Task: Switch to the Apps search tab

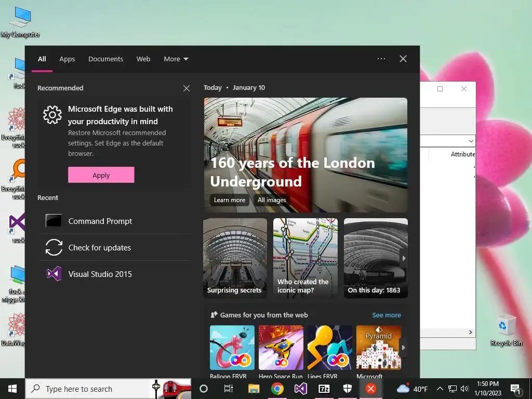Action: pos(67,59)
